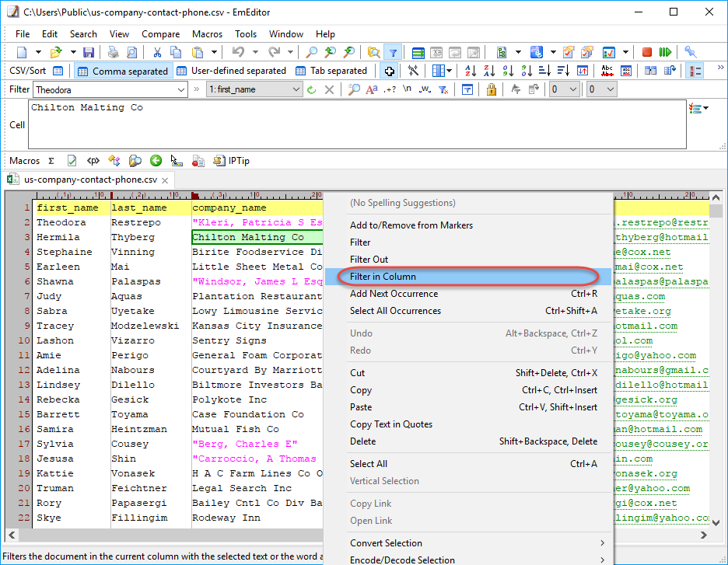The image size is (728, 565).
Task: Click the green back arrow macro icon
Action: tap(156, 161)
